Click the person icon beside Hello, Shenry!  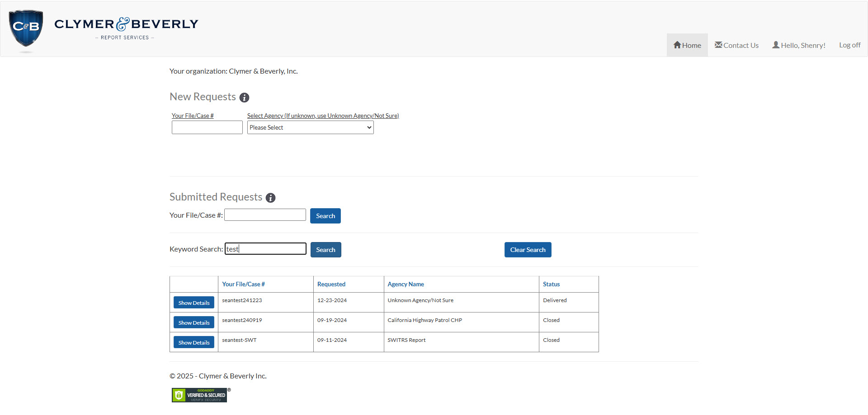click(776, 45)
